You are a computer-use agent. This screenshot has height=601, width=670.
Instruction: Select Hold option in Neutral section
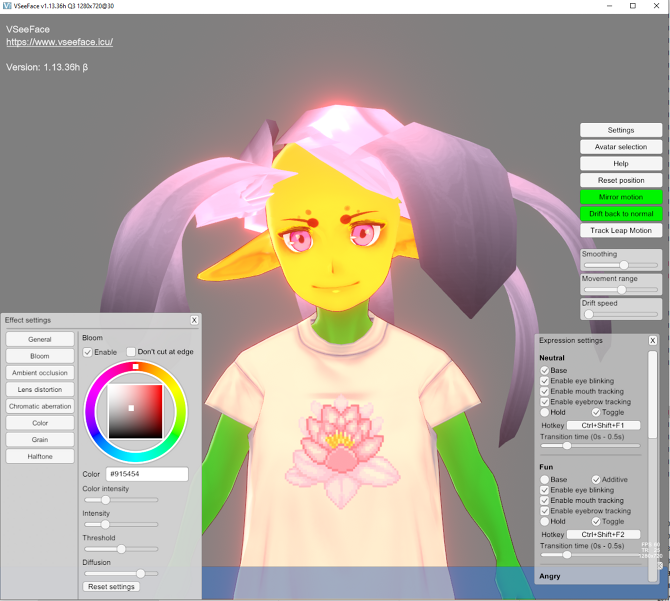tap(545, 412)
